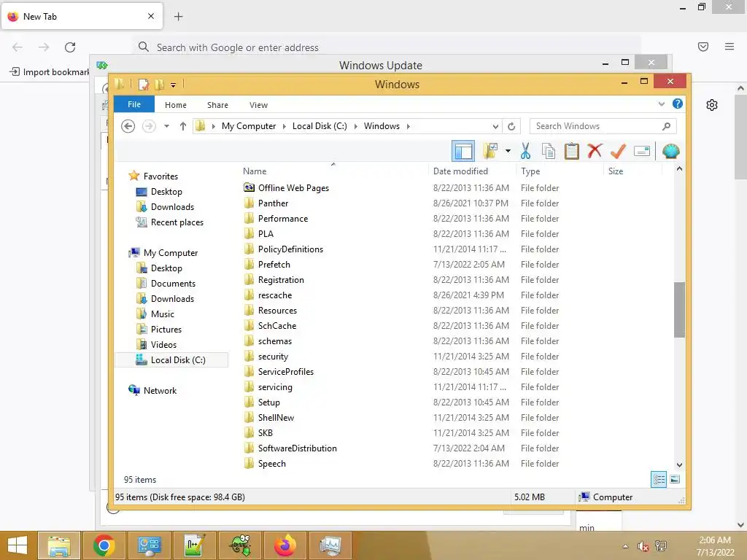Select the Offline Web Pages folder
This screenshot has width=747, height=560.
293,188
